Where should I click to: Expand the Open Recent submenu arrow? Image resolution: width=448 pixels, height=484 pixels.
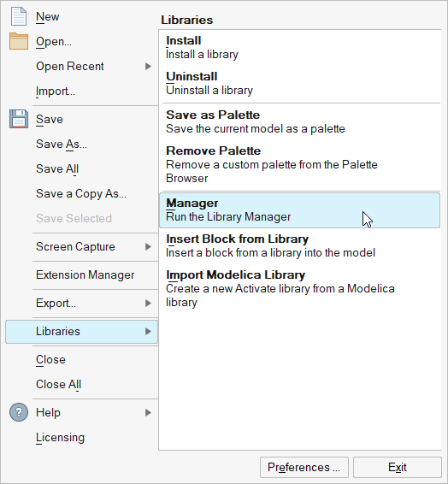[x=148, y=67]
